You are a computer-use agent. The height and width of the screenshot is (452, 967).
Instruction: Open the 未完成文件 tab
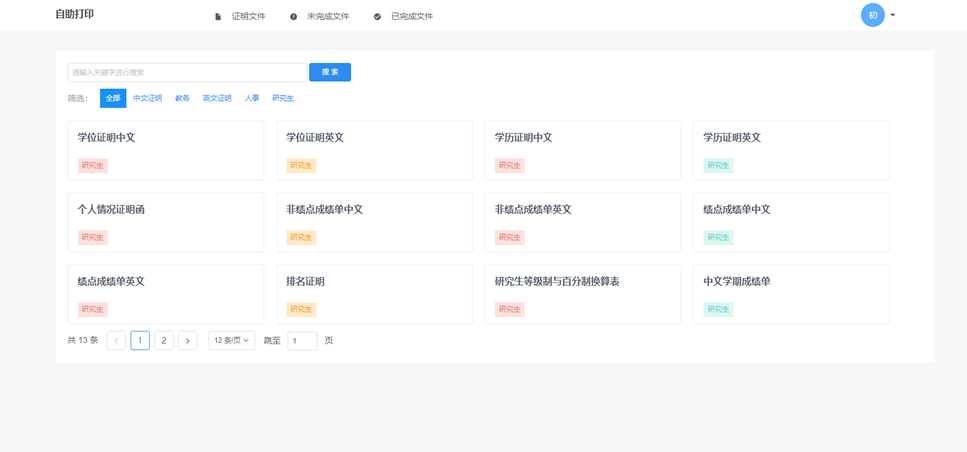tap(327, 17)
